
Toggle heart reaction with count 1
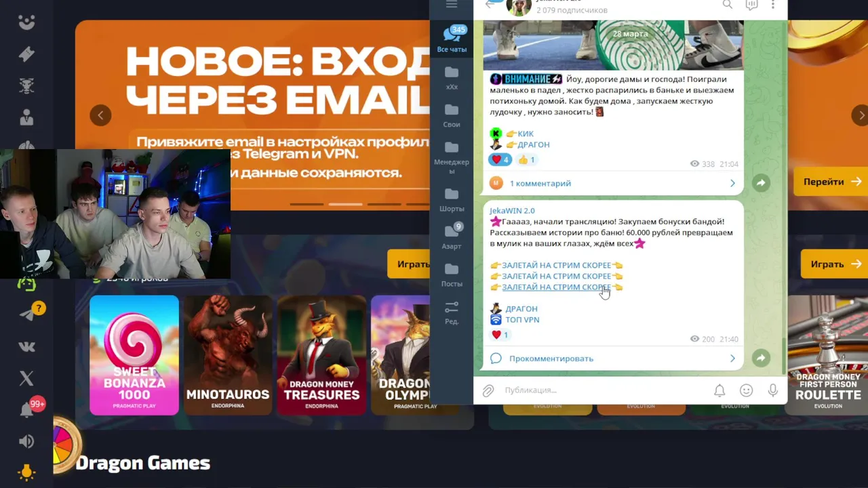click(500, 335)
